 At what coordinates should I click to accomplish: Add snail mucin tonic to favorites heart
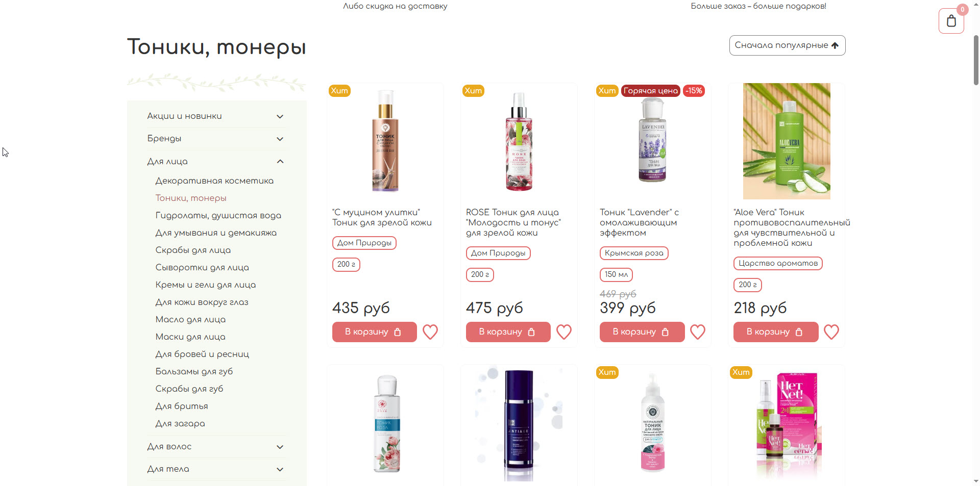point(430,332)
